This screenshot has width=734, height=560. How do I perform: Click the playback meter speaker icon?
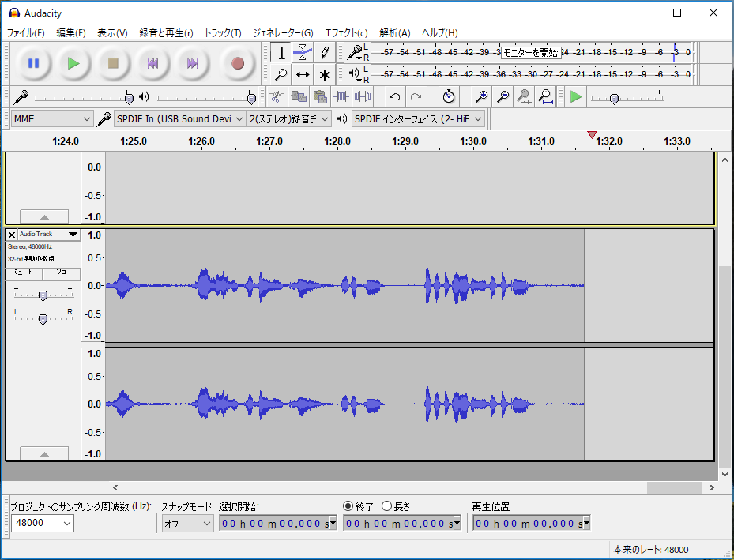[x=355, y=74]
